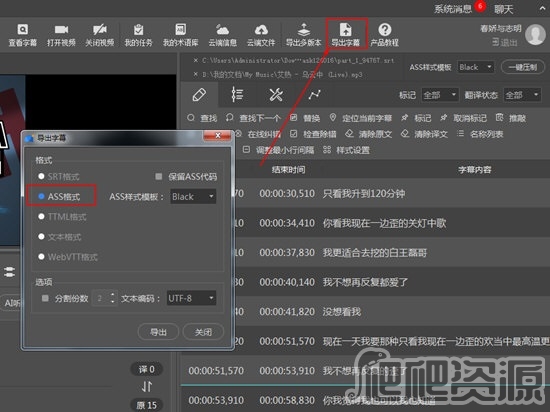Click the 推敲 tool

pyautogui.click(x=511, y=118)
